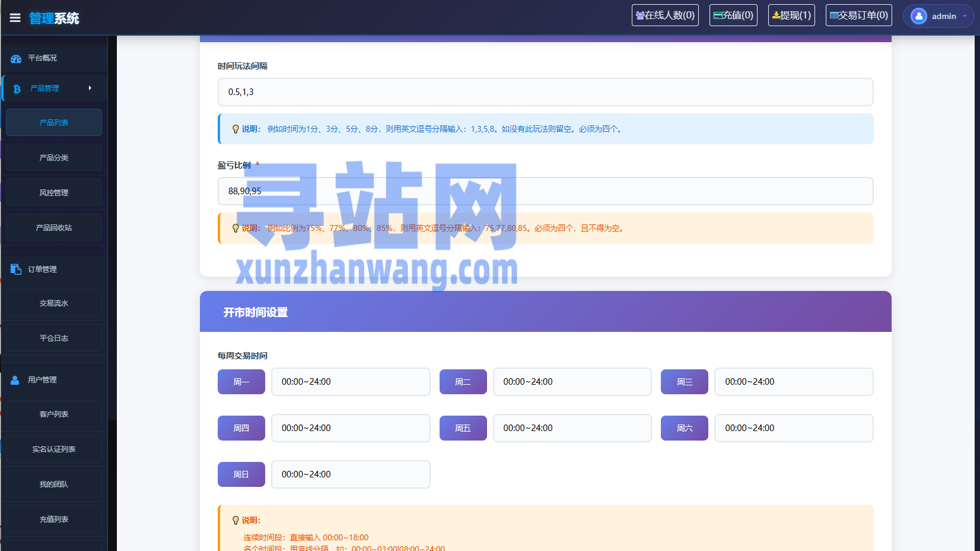Click lightbulb icon in trading-hours 说明 note
Screen dimensions: 980x551
(236, 520)
